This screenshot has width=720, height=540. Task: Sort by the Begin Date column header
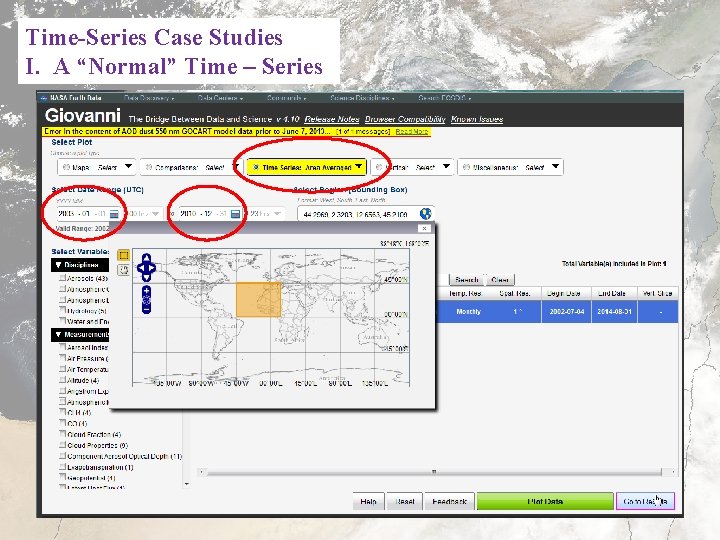pyautogui.click(x=564, y=293)
